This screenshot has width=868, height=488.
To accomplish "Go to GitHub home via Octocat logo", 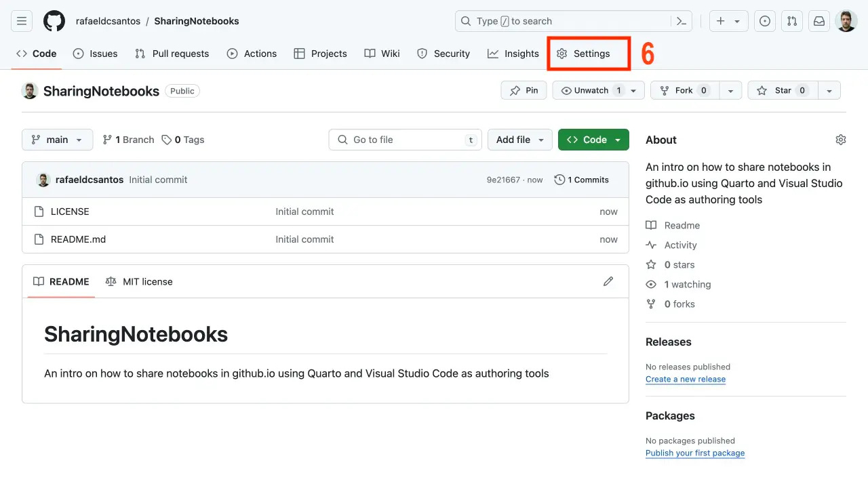I will tap(54, 21).
